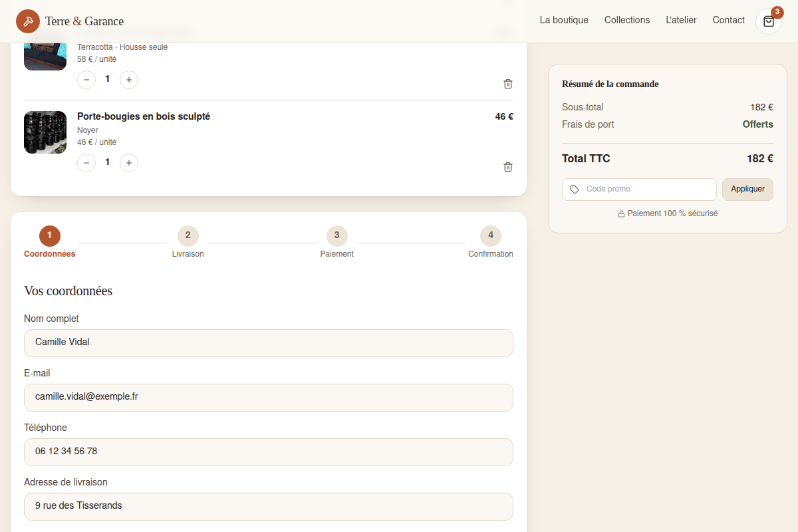Remove the Porte-bougies en bois sculpté item
The height and width of the screenshot is (532, 798).
(x=508, y=167)
